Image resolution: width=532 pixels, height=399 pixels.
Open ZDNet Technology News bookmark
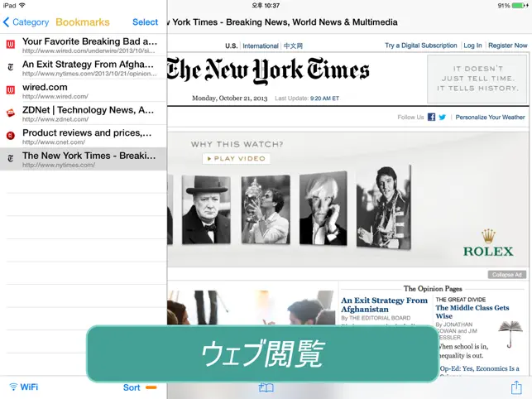83,113
